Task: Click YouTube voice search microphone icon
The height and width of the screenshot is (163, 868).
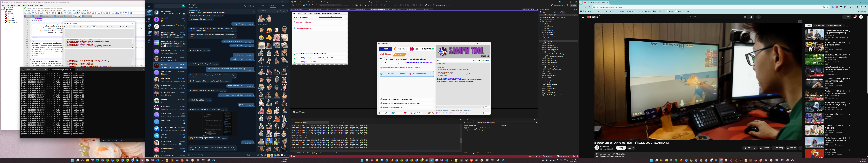Action: pos(758,17)
